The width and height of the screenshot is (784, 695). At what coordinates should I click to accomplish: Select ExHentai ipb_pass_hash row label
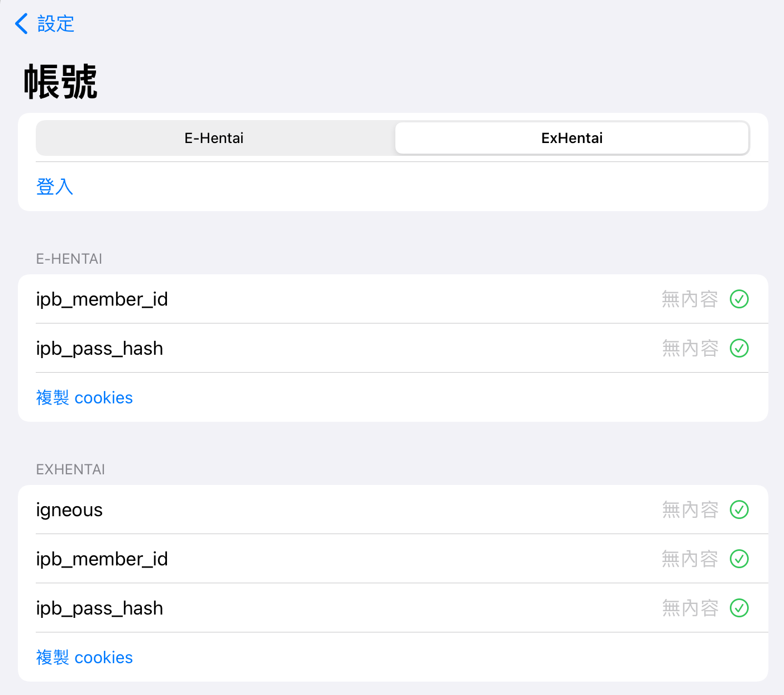99,608
